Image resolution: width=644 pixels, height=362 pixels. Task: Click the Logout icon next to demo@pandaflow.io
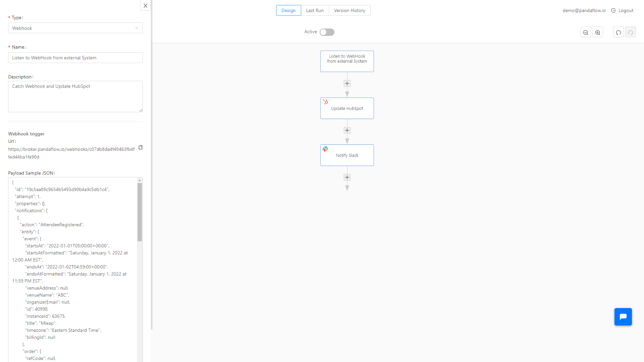point(613,10)
